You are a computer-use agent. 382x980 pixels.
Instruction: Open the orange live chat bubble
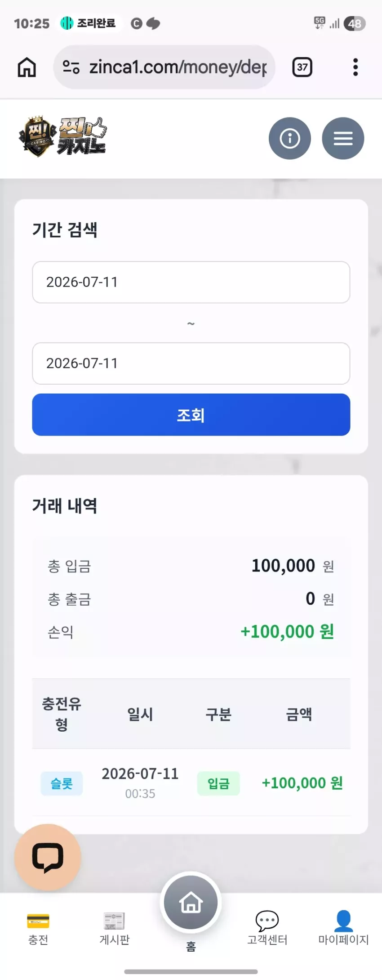48,857
